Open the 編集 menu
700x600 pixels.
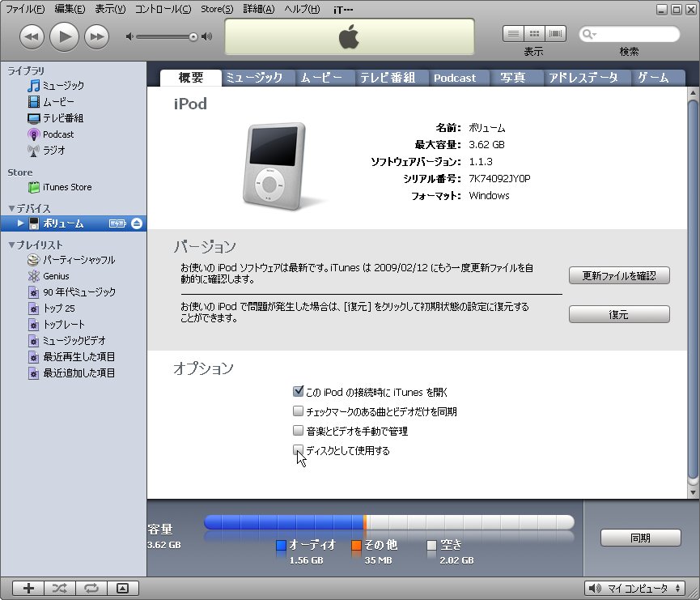click(70, 9)
